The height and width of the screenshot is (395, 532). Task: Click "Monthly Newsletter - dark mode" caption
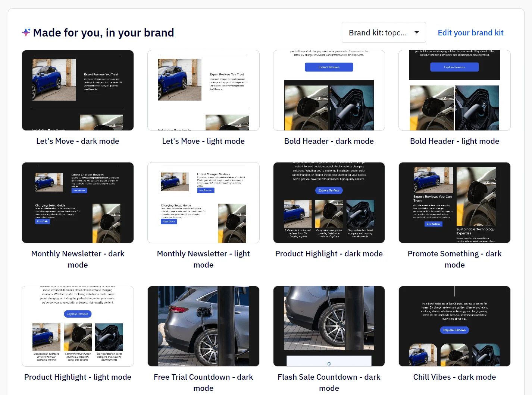(78, 259)
